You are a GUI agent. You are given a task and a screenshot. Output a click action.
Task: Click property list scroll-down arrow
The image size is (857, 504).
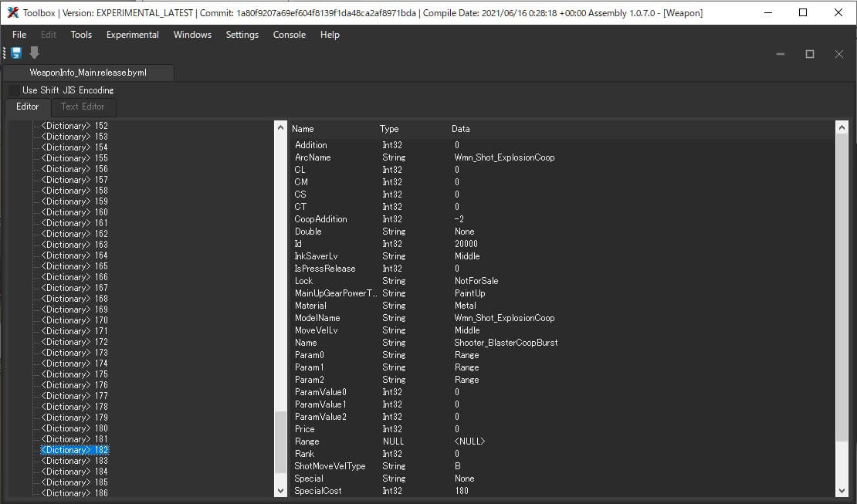coord(842,490)
